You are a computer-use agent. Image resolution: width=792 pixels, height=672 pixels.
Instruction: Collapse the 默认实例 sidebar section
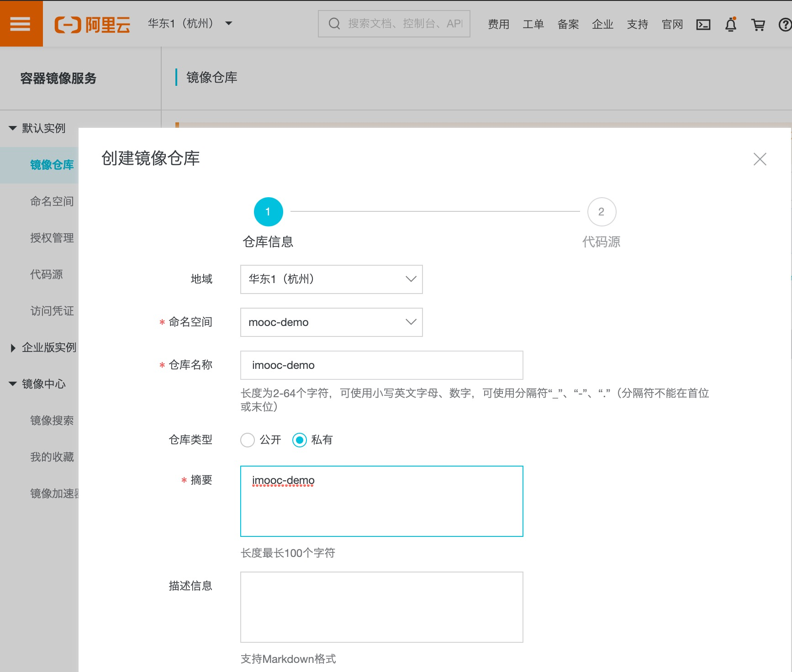tap(43, 128)
